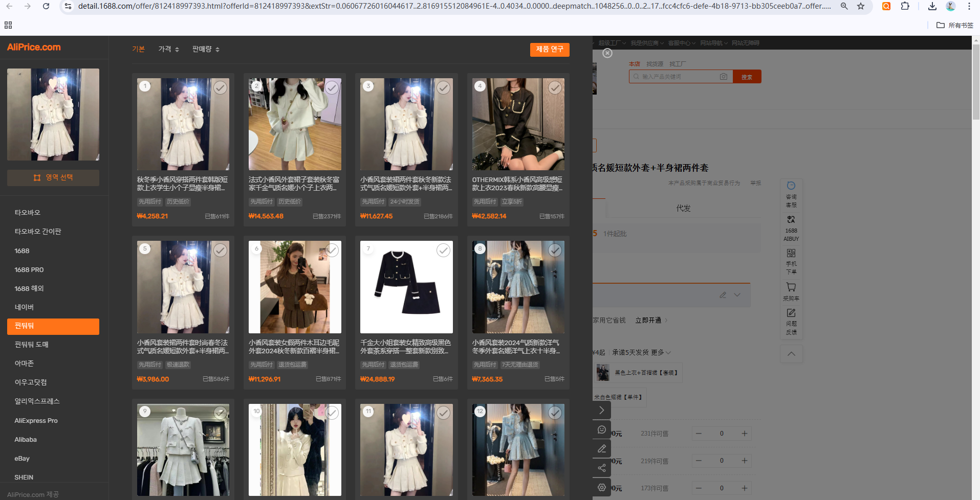
Task: Click the orange AliPrice extension icon in toolbar
Action: click(886, 6)
